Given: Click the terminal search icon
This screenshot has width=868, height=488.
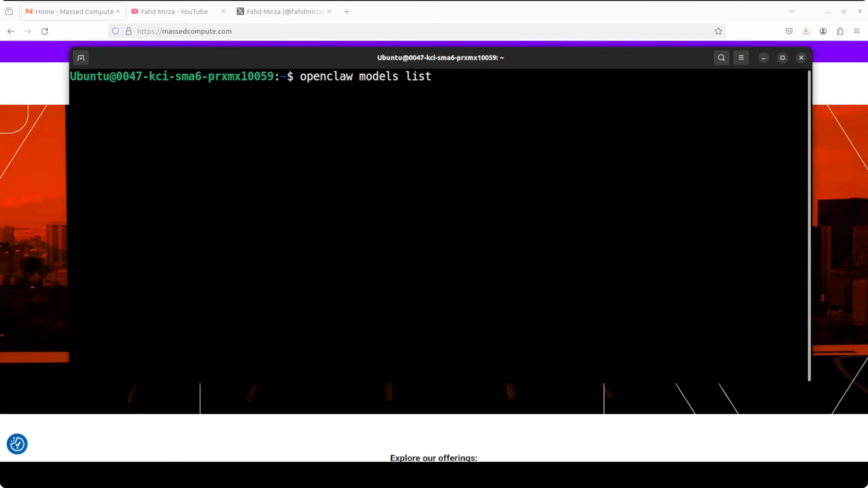Looking at the screenshot, I should click(721, 58).
